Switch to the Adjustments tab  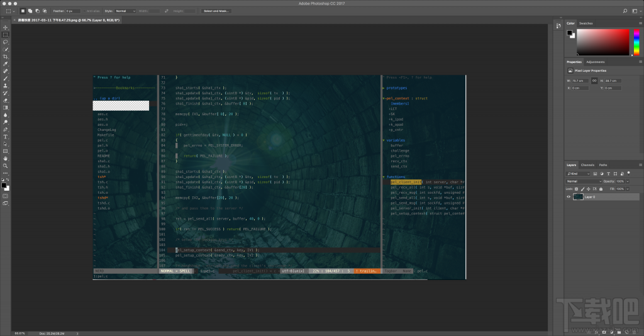click(x=596, y=62)
